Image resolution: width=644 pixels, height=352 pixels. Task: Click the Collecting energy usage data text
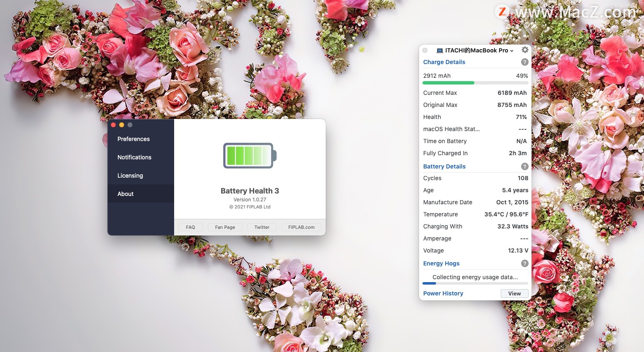click(x=475, y=277)
